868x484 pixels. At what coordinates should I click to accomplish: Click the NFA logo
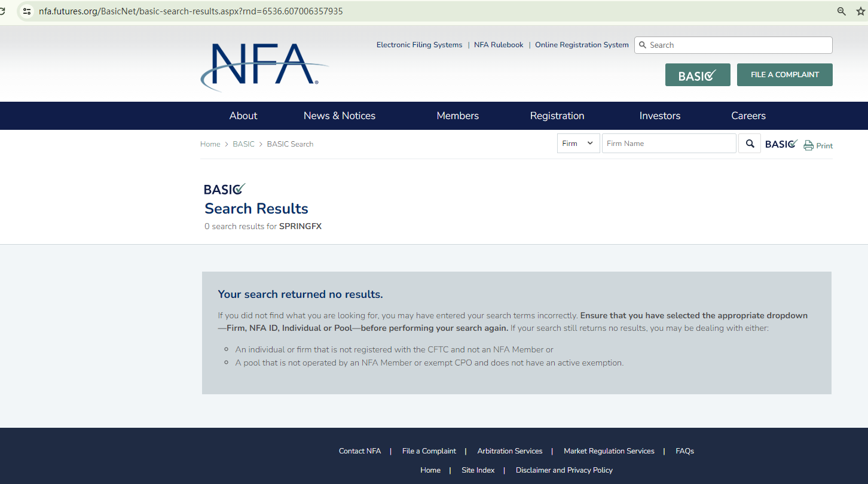pos(264,66)
